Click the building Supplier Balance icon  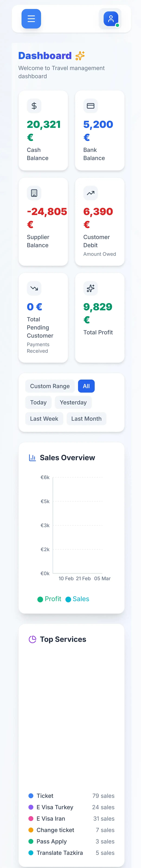pos(34,193)
